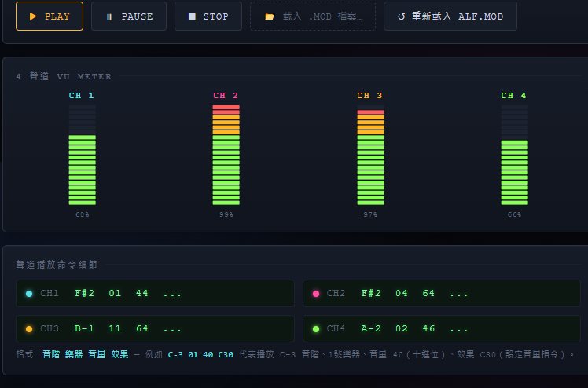Click the orange dot in CH3 row

pyautogui.click(x=29, y=329)
